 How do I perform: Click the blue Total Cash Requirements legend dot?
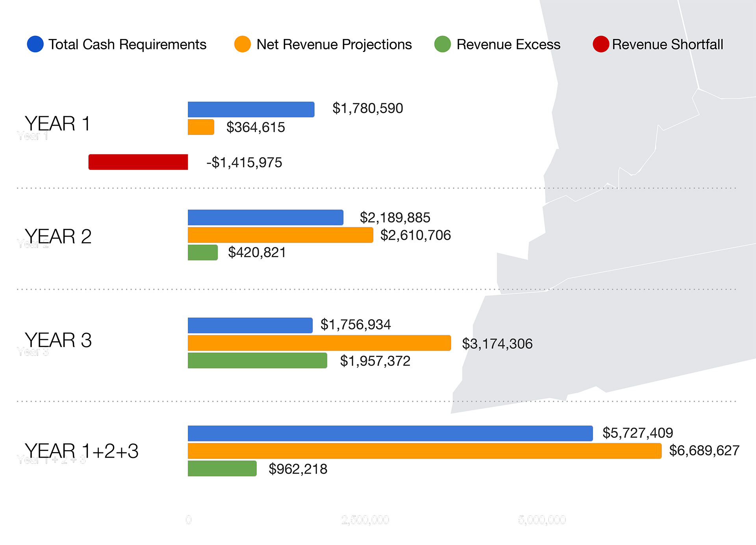point(35,44)
